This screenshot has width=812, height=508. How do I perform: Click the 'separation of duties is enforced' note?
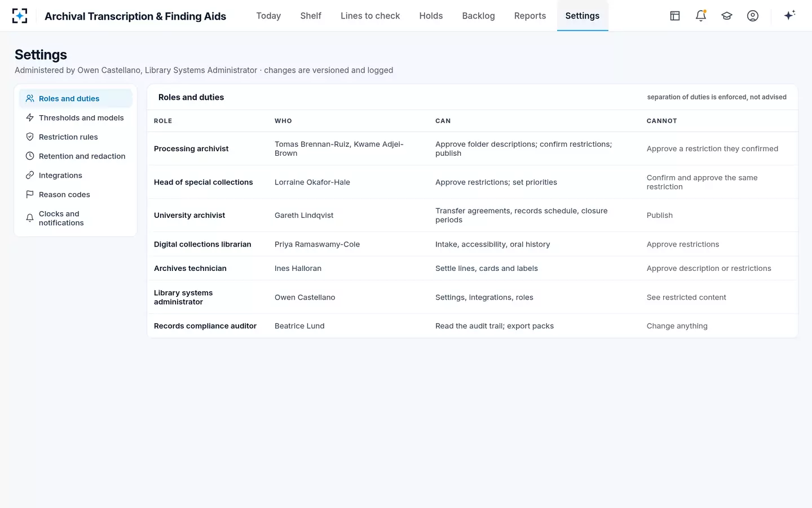point(717,97)
